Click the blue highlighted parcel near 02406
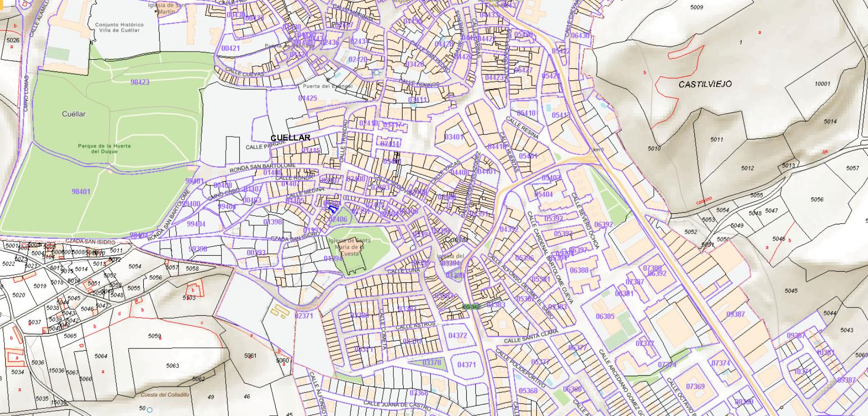This screenshot has width=868, height=416. click(332, 208)
